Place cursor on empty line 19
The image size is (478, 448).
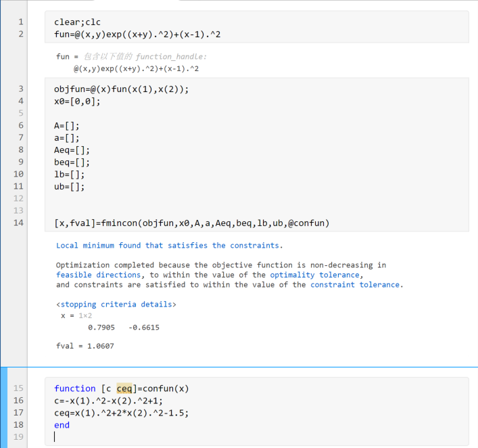(x=256, y=436)
